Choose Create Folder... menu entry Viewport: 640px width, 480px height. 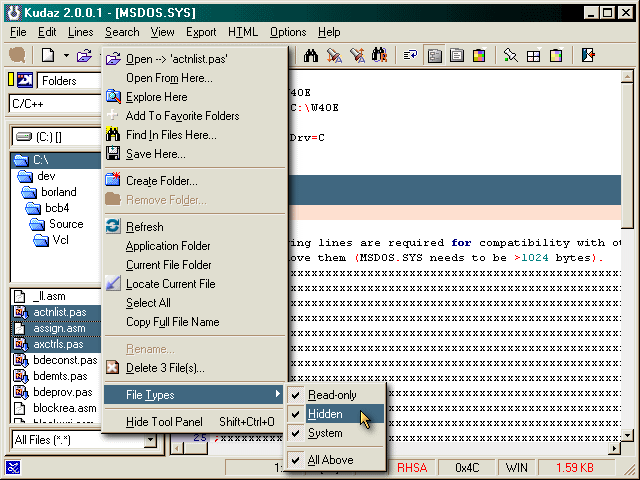[x=194, y=180]
